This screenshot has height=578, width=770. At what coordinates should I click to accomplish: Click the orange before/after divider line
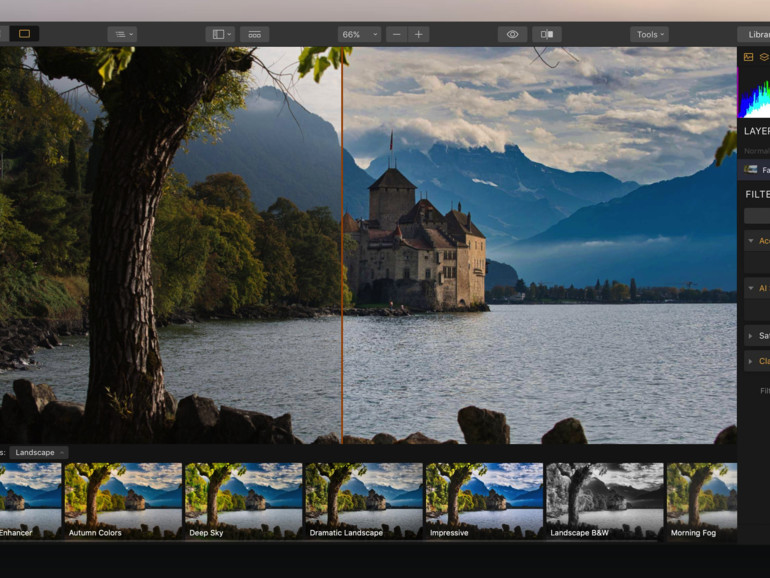tap(342, 246)
